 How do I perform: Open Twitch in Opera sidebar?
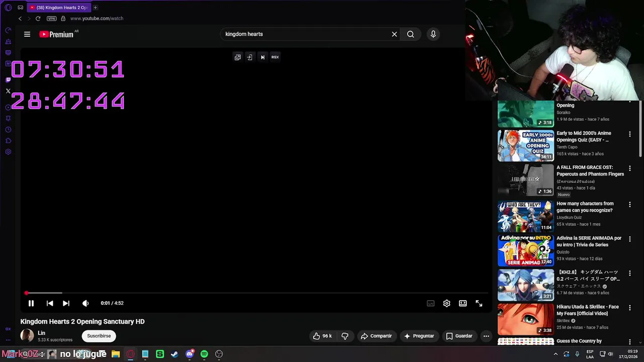point(8,79)
